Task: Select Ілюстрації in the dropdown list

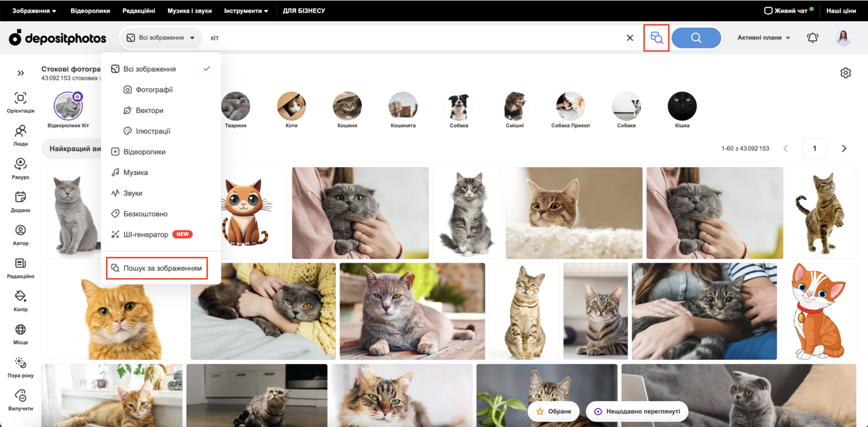Action: coord(161,131)
